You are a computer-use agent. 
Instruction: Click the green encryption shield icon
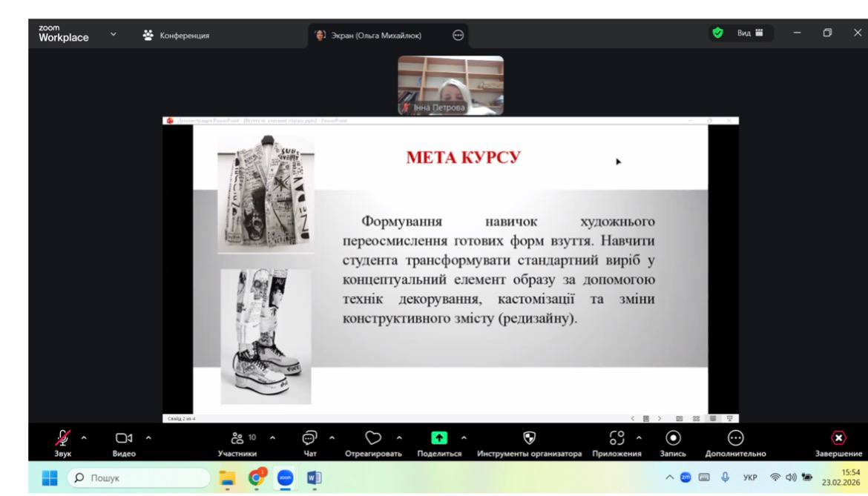click(x=717, y=33)
